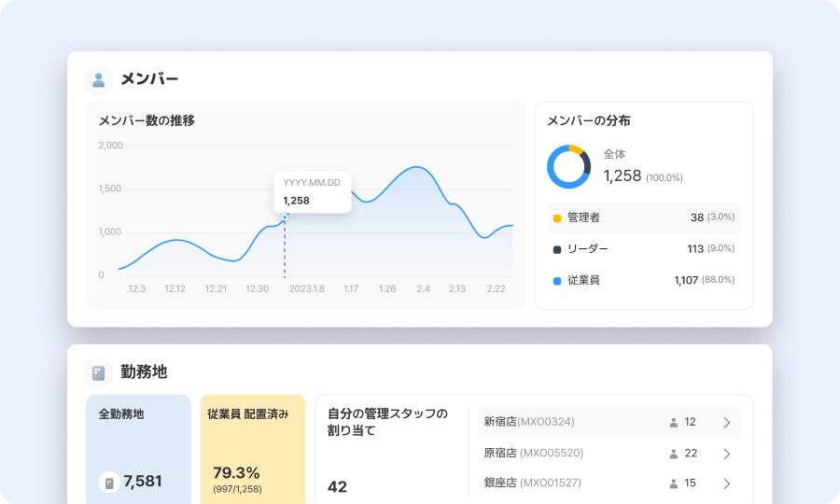This screenshot has height=504, width=840.
Task: Open the 新宿店(MXO0324) store row
Action: click(609, 423)
